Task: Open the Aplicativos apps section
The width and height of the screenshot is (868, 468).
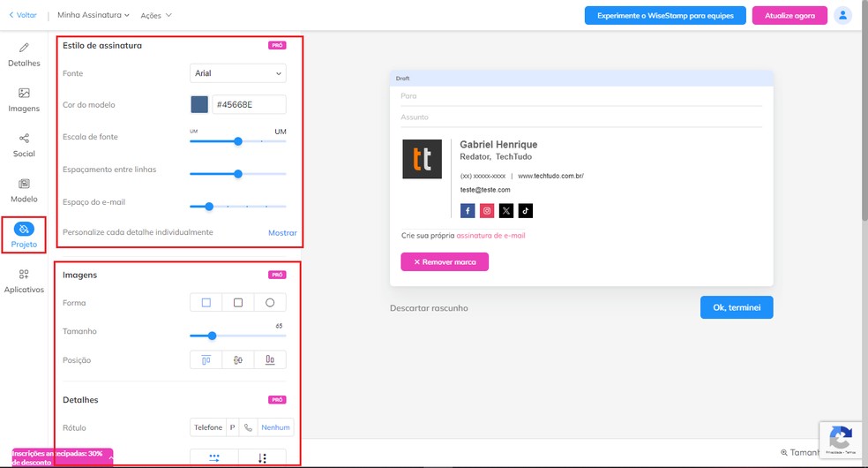Action: pos(24,282)
